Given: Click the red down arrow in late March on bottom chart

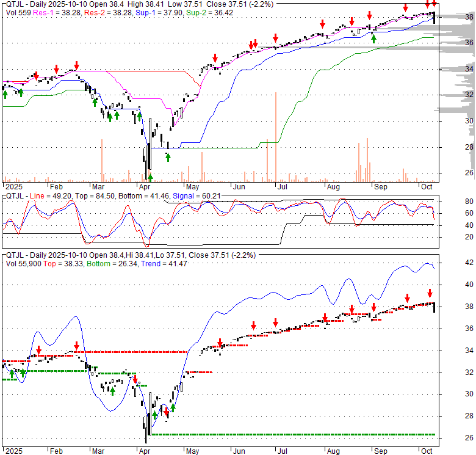Looking at the screenshot, I should point(135,378).
